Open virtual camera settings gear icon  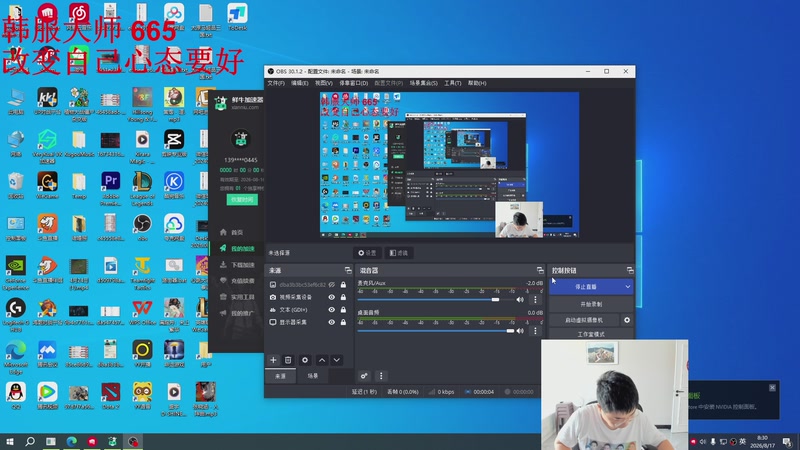(627, 320)
